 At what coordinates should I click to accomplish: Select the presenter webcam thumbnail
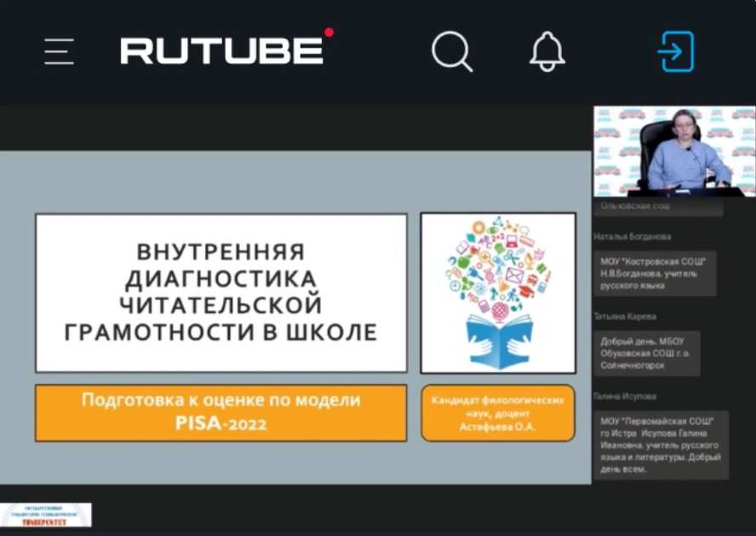[674, 152]
